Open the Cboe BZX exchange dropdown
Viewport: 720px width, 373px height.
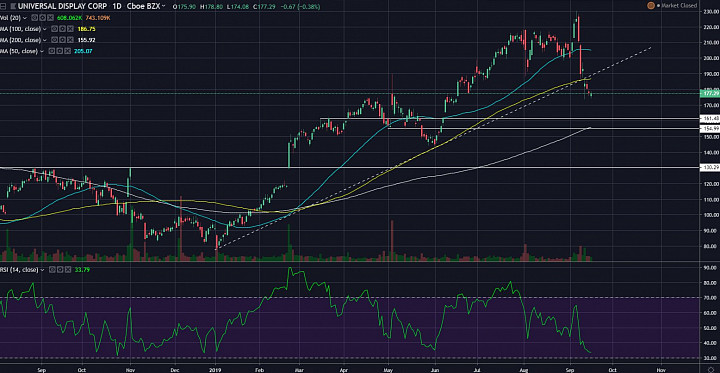coord(146,6)
